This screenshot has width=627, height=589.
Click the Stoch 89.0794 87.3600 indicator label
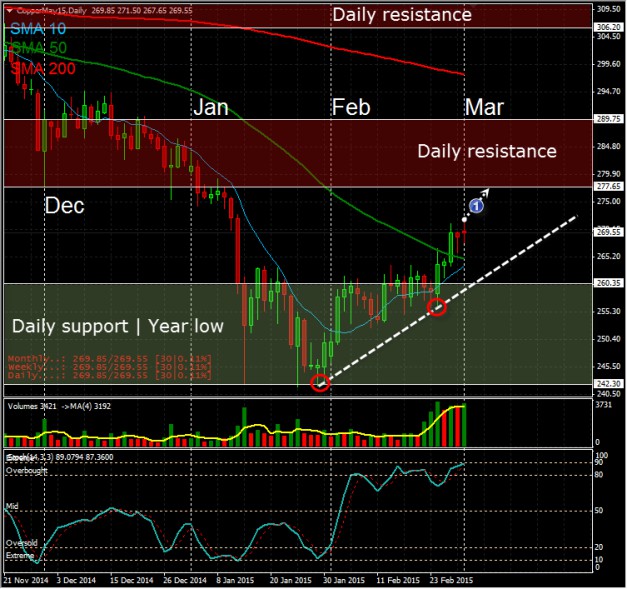click(60, 457)
